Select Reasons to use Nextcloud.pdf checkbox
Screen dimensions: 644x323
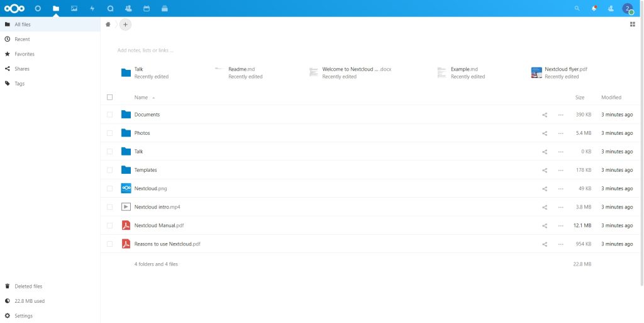109,244
